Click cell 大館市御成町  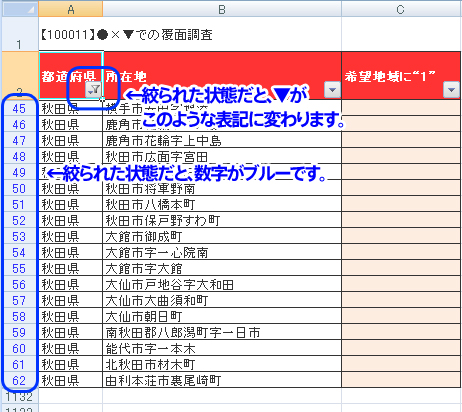[222, 236]
